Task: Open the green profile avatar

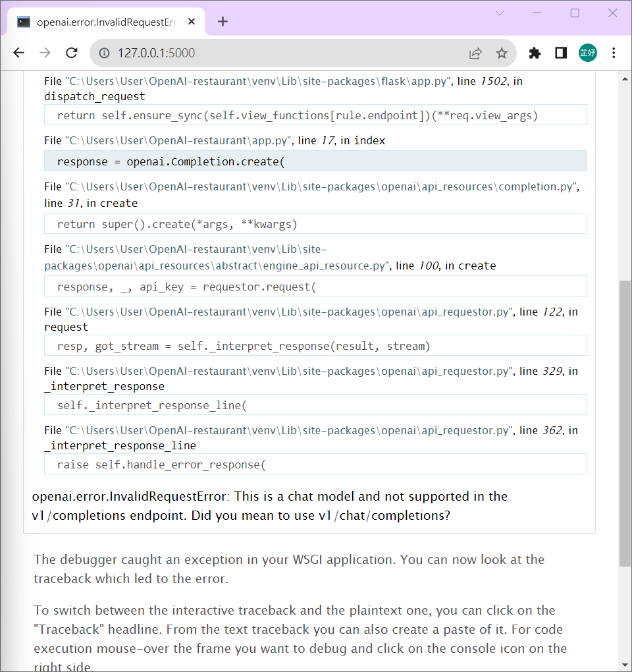Action: click(587, 53)
